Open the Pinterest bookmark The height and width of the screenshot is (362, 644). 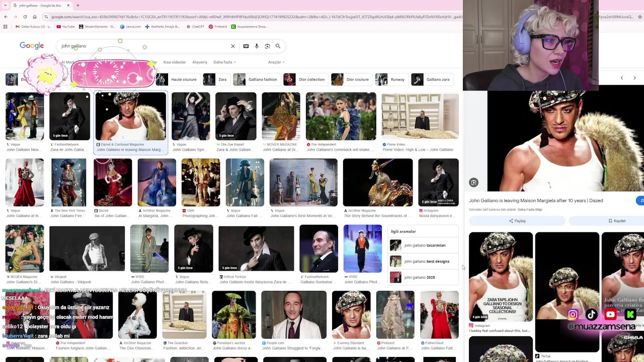click(218, 27)
